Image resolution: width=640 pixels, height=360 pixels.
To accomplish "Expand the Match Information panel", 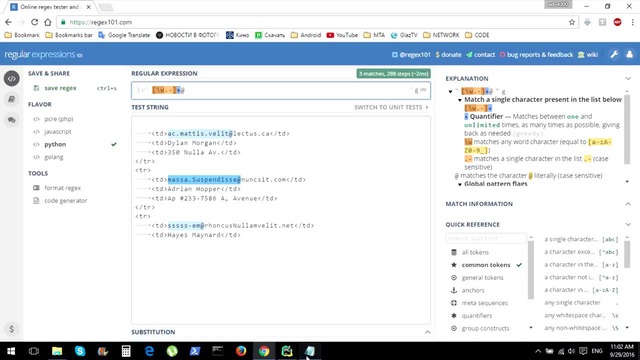I will coord(628,204).
